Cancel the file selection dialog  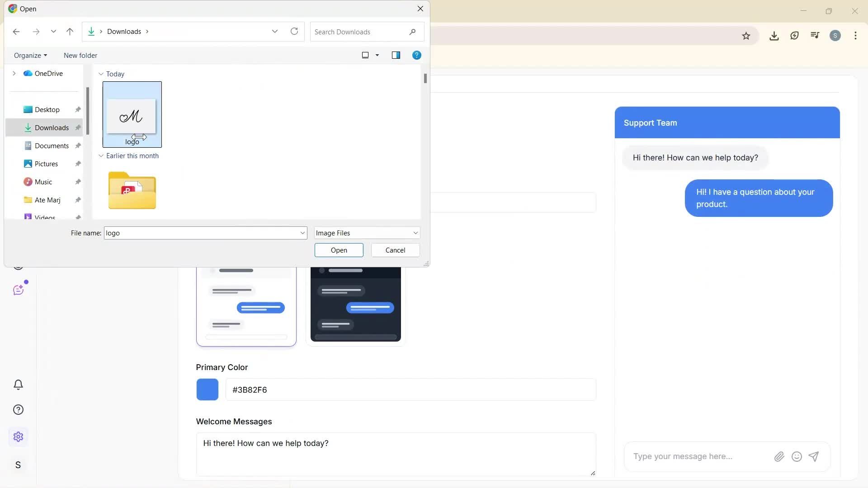click(x=395, y=250)
